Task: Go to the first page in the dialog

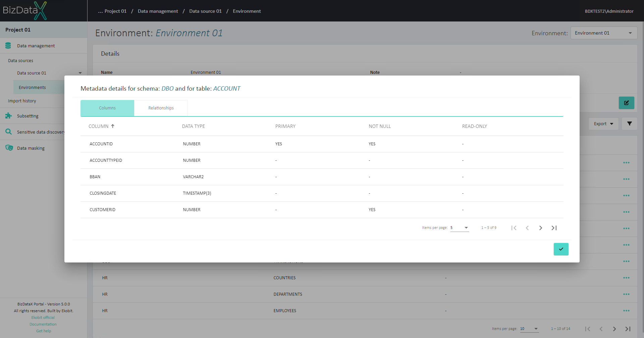Action: pyautogui.click(x=514, y=228)
